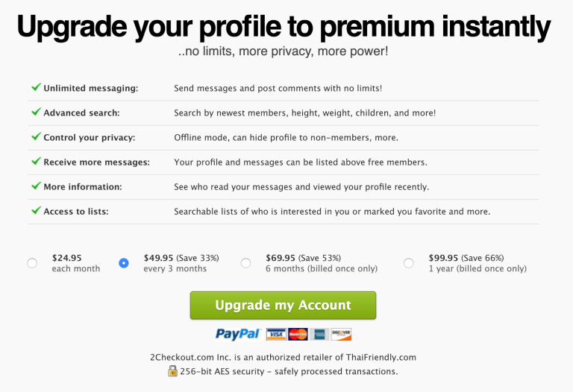Click the Upgrade my Account button
The width and height of the screenshot is (573, 392).
tap(283, 305)
